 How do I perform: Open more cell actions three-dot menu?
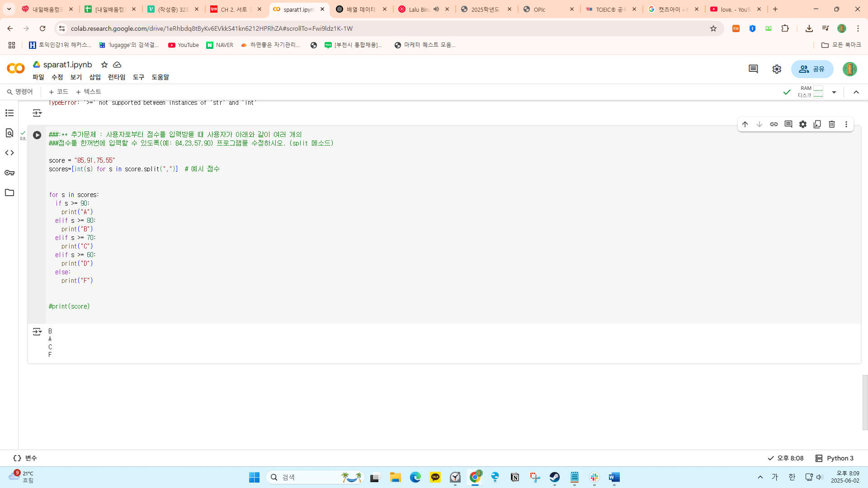pos(846,124)
